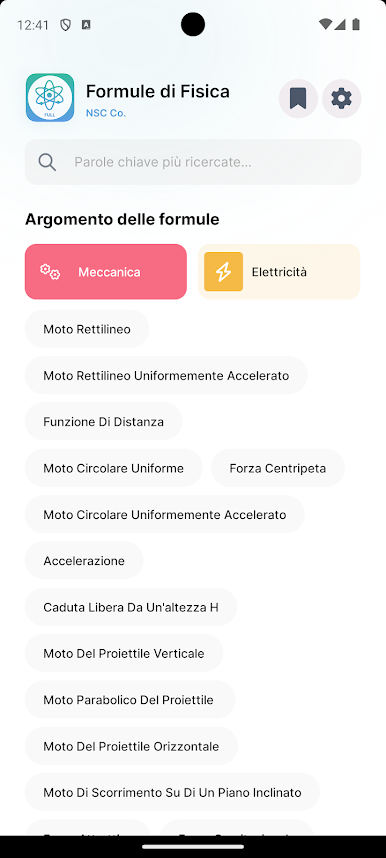Open the bookmarks icon button
386x858 pixels.
click(298, 98)
